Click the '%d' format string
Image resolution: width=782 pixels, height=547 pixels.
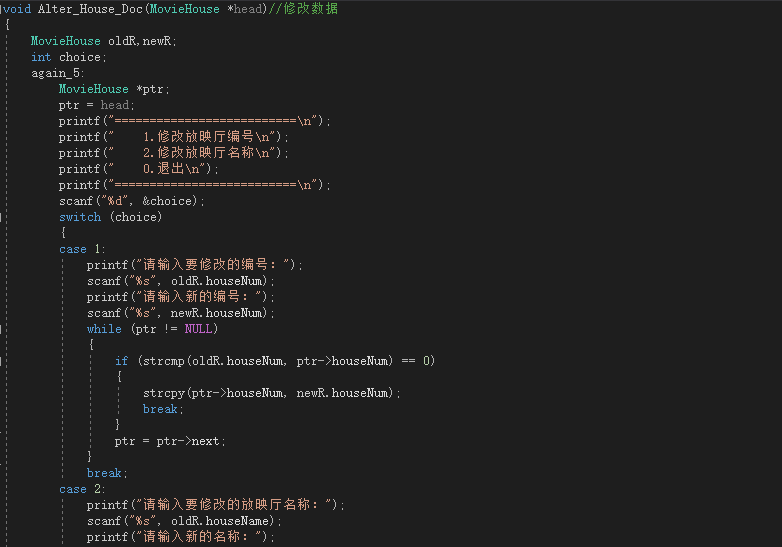(115, 201)
